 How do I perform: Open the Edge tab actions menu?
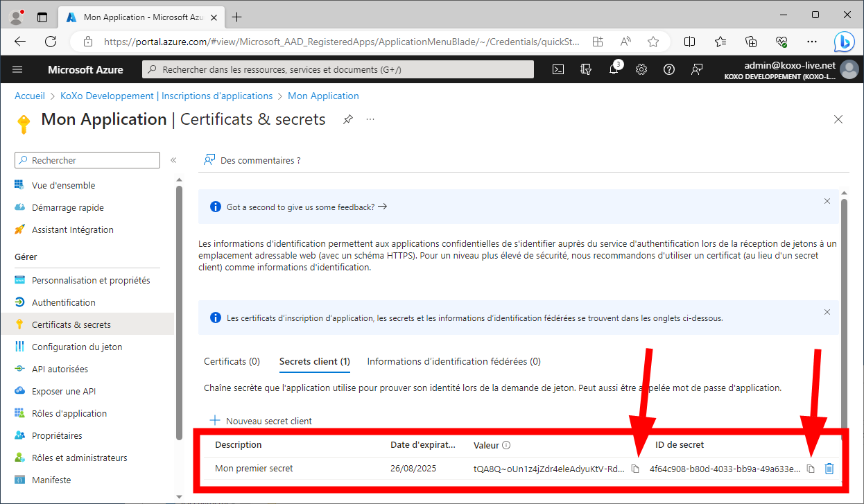pyautogui.click(x=42, y=17)
